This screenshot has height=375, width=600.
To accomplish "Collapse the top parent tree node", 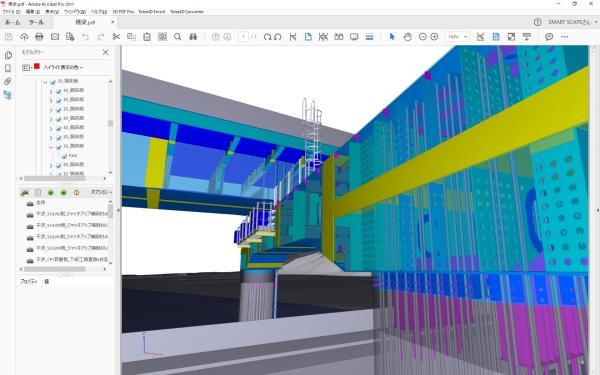I will click(x=46, y=82).
